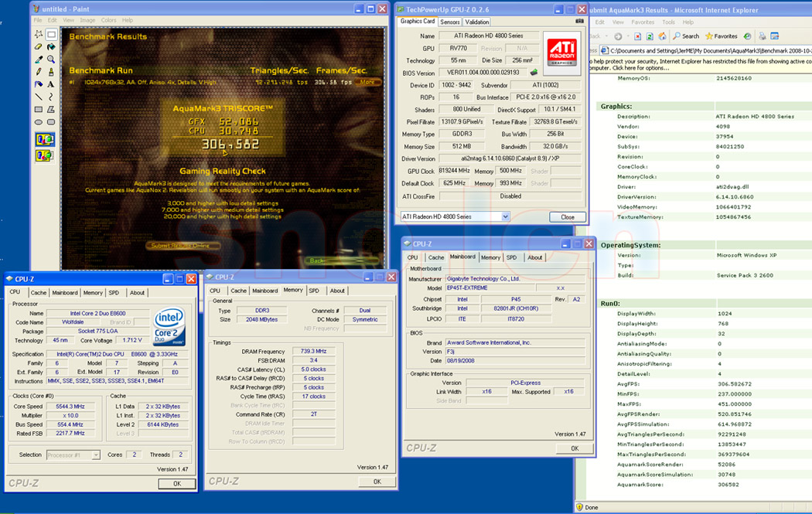Select the Polygon tool in Paint
Image resolution: width=812 pixels, height=514 pixels.
point(51,109)
